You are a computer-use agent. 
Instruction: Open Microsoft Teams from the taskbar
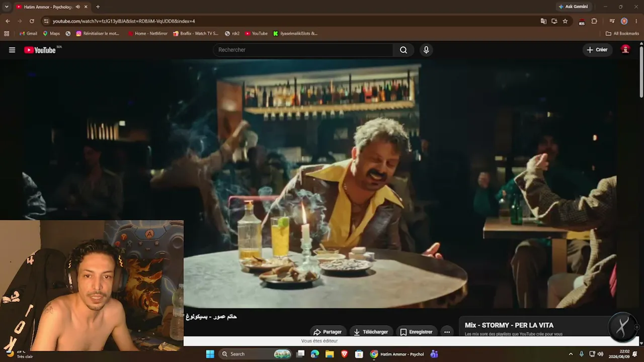(434, 354)
